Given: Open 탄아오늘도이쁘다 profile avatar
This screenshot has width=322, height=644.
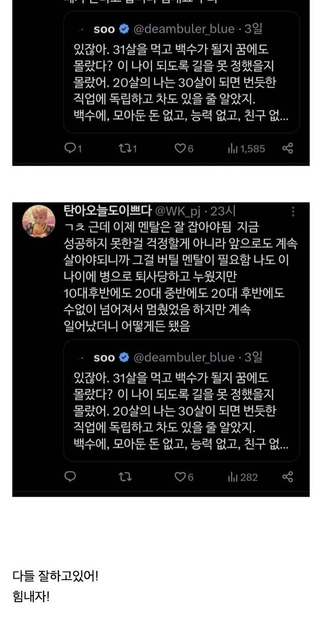Looking at the screenshot, I should pyautogui.click(x=39, y=221).
